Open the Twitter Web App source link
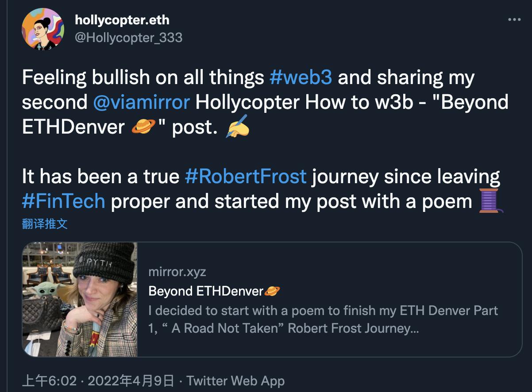Viewport: 532px width, 392px height. click(x=235, y=381)
